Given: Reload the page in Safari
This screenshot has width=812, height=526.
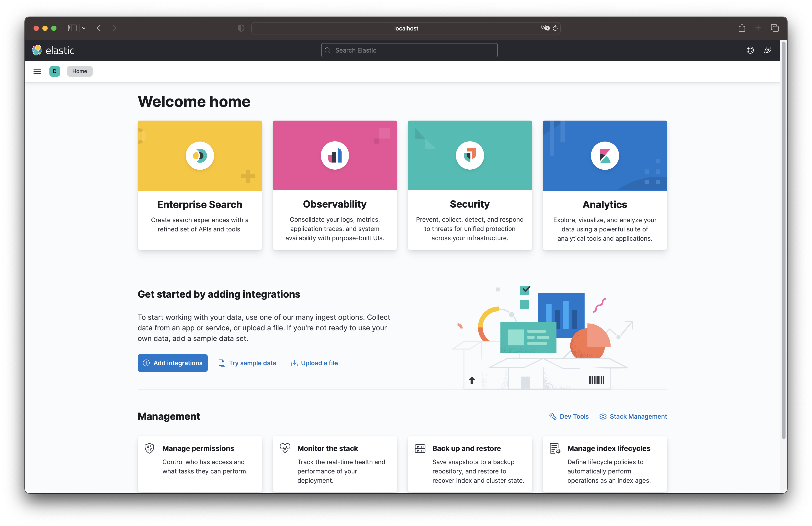Looking at the screenshot, I should (555, 28).
